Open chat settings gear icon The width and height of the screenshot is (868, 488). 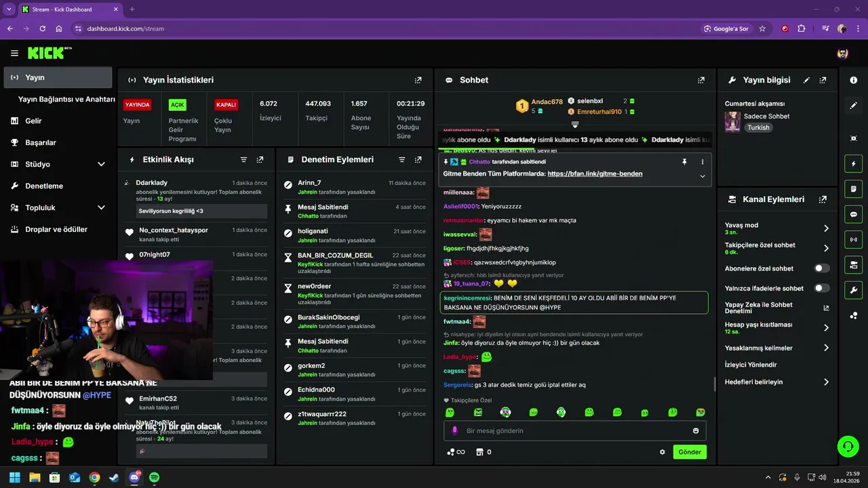tap(663, 452)
